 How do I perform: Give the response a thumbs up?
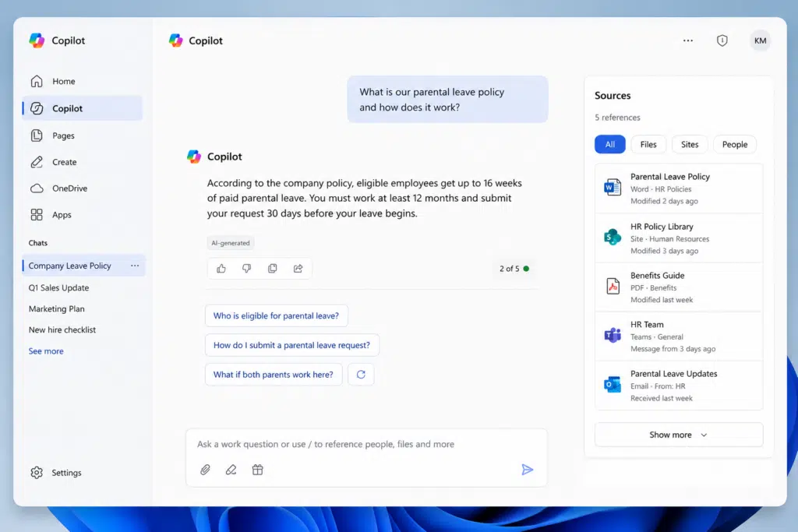coord(221,269)
